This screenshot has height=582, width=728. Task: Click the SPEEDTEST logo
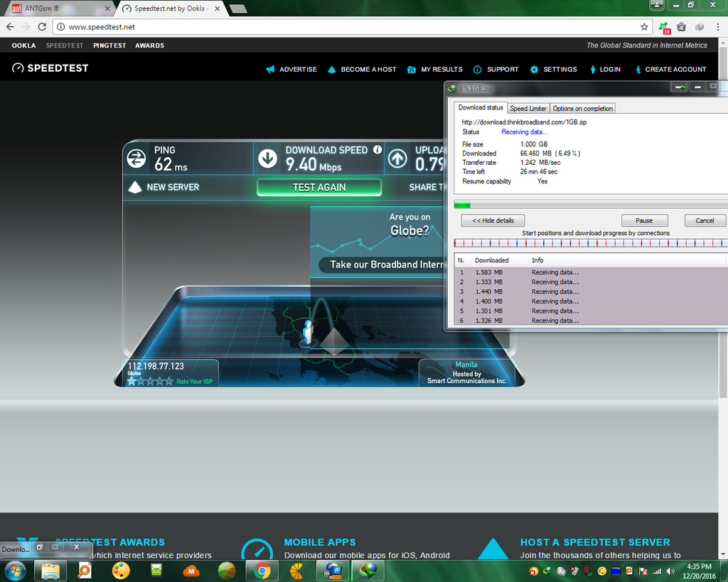pos(50,68)
